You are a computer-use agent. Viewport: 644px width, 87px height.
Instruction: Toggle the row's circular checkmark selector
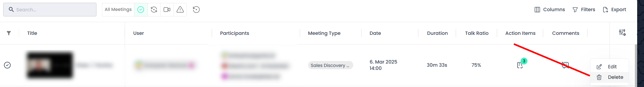click(7, 65)
